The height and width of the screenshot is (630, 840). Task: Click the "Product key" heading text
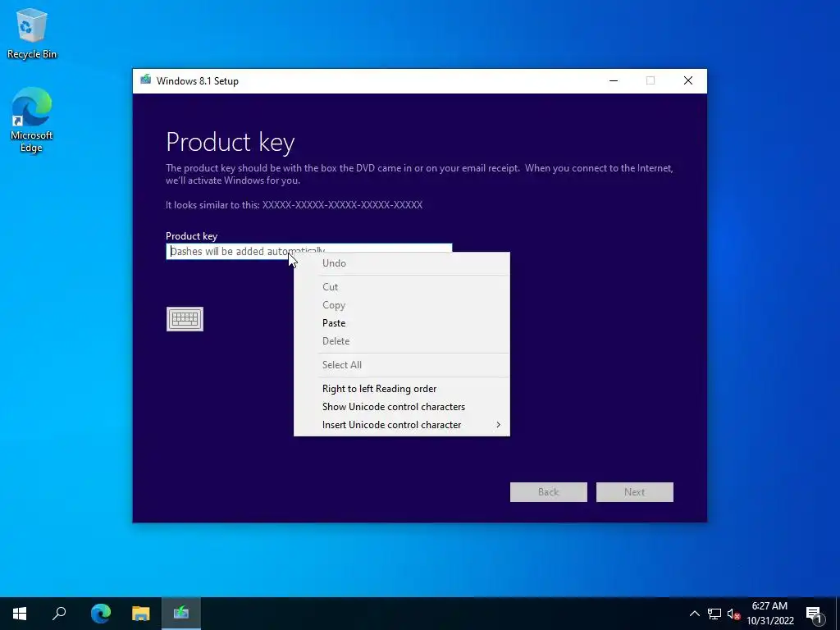coord(231,143)
